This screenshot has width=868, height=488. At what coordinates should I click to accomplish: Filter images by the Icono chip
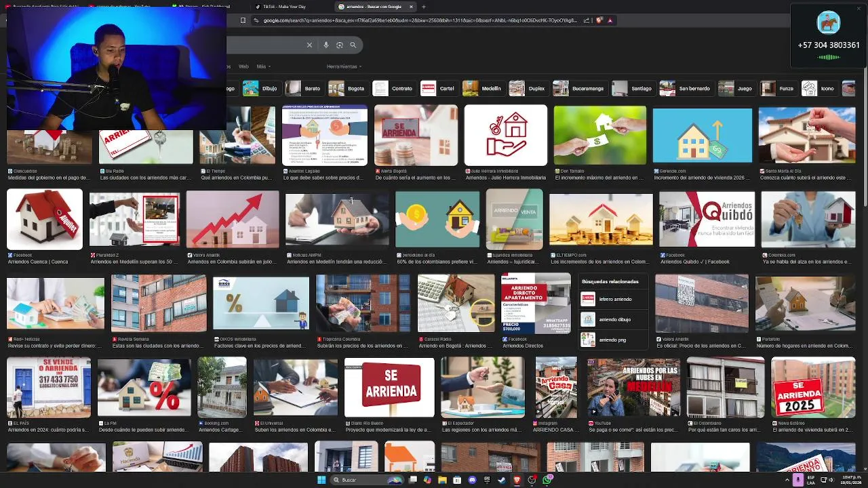[818, 89]
